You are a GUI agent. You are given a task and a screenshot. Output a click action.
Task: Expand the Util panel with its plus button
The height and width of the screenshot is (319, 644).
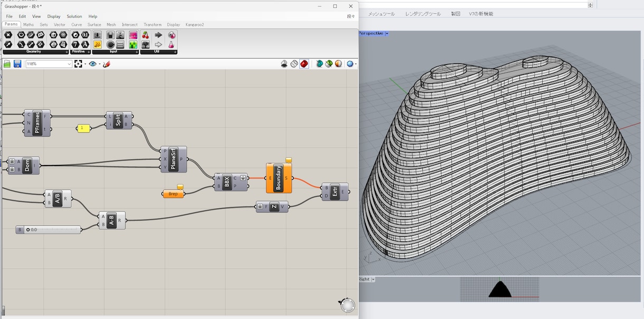pos(175,52)
